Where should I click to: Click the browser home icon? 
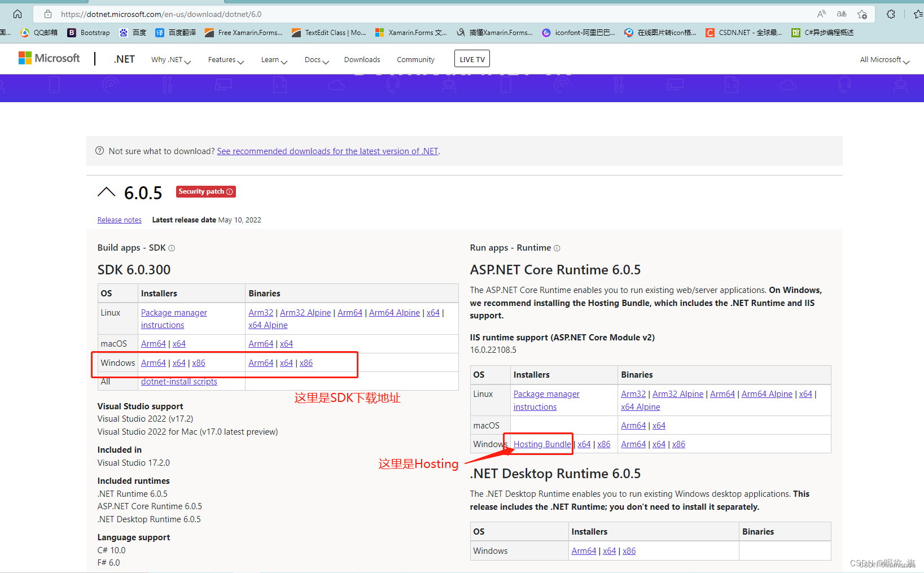17,14
